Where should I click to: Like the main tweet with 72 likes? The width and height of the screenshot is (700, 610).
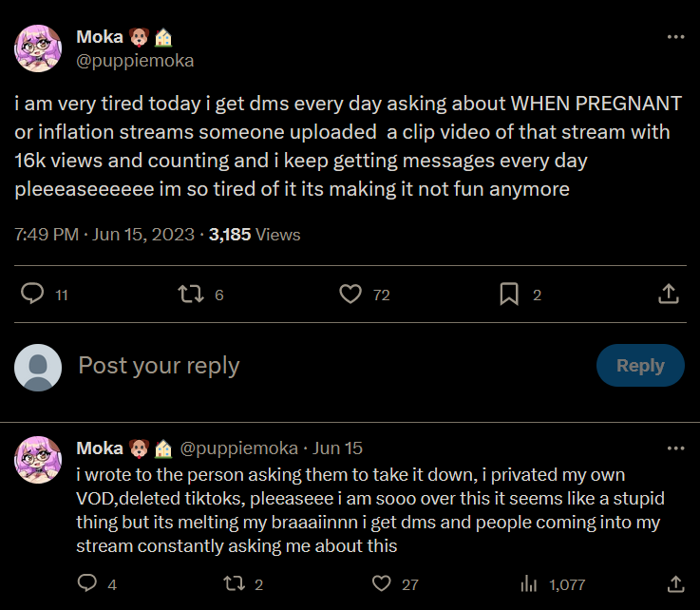tap(351, 295)
